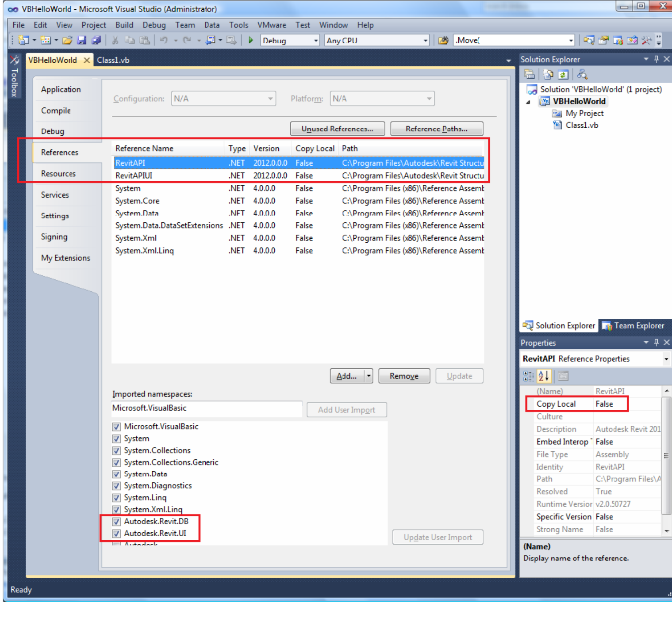Image resolution: width=672 pixels, height=641 pixels.
Task: Pin the Properties panel
Action: coord(657,342)
